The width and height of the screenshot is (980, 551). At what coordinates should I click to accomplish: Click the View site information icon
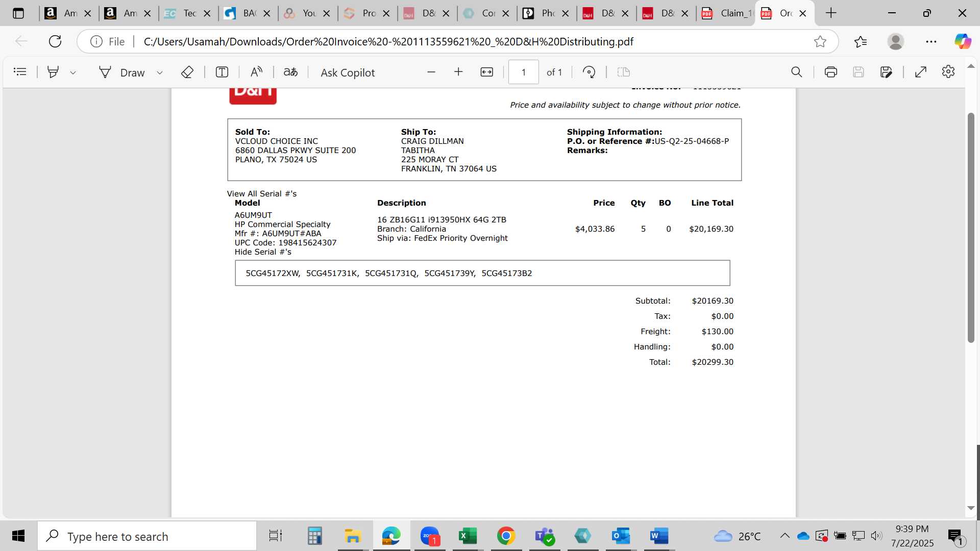click(96, 41)
